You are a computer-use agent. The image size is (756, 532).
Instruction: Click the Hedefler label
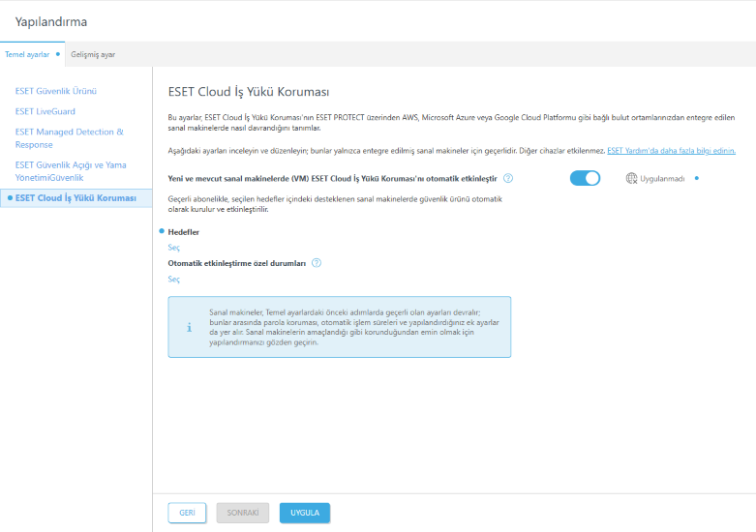(183, 232)
